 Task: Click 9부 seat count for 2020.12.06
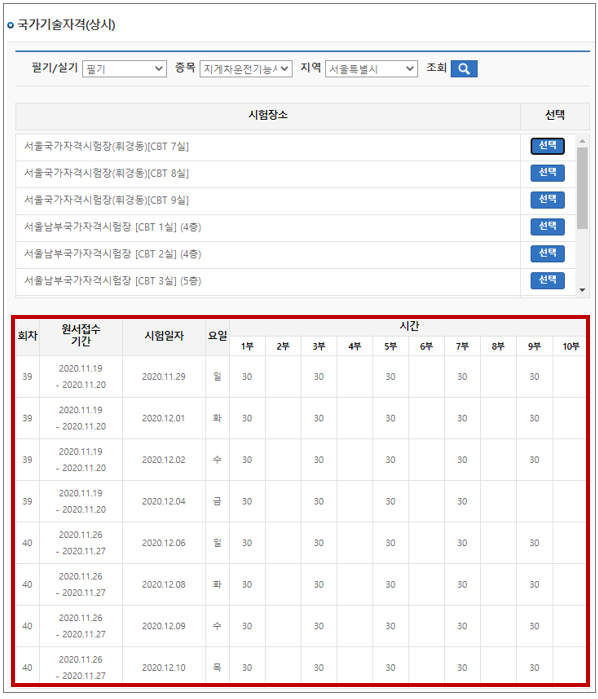534,543
